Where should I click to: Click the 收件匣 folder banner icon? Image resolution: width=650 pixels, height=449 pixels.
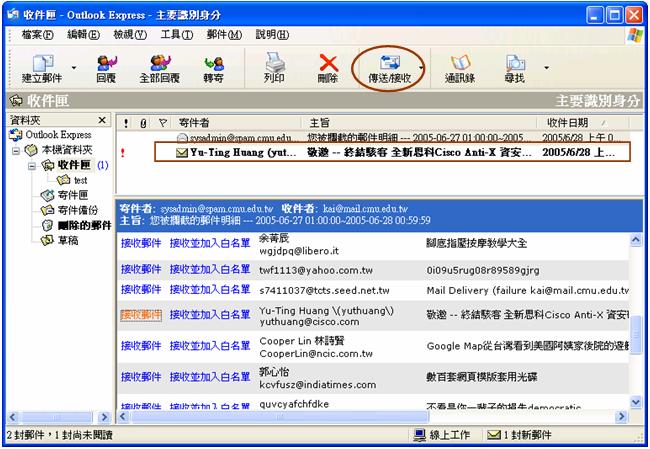pos(17,101)
